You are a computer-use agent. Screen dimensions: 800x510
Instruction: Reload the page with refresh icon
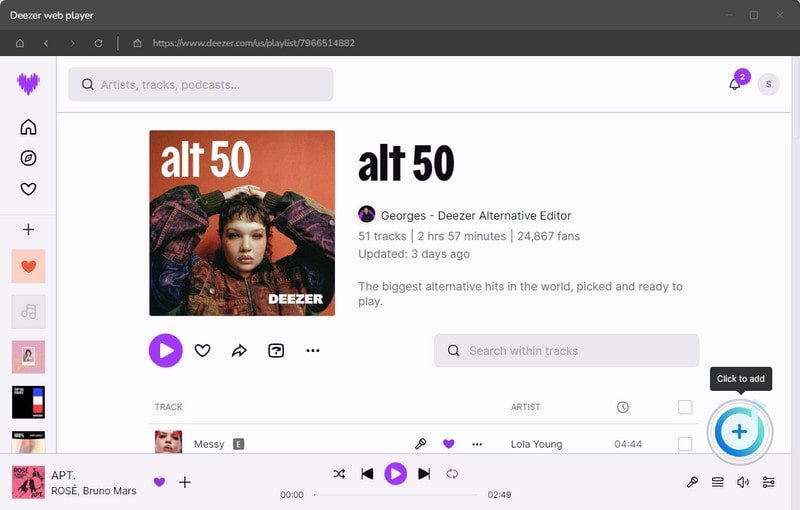[x=98, y=43]
